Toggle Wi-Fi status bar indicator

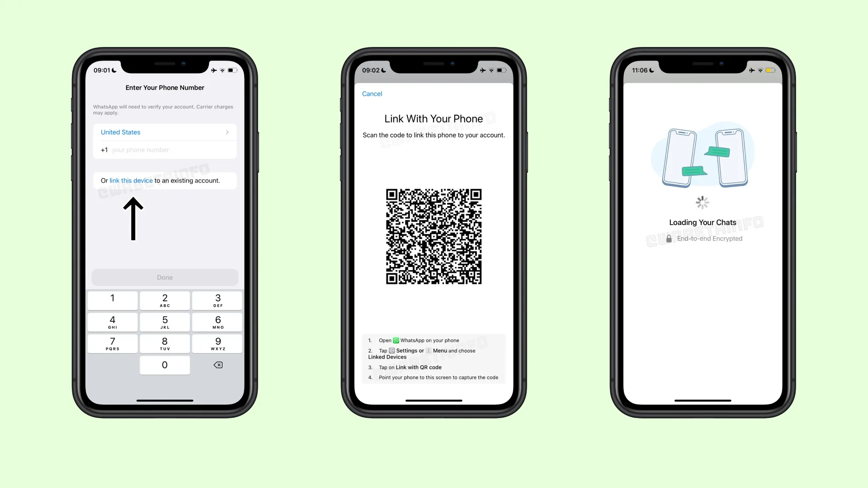pos(222,70)
